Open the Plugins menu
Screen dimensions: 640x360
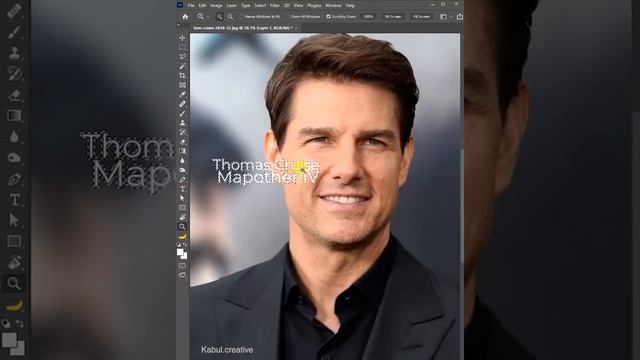tap(314, 5)
